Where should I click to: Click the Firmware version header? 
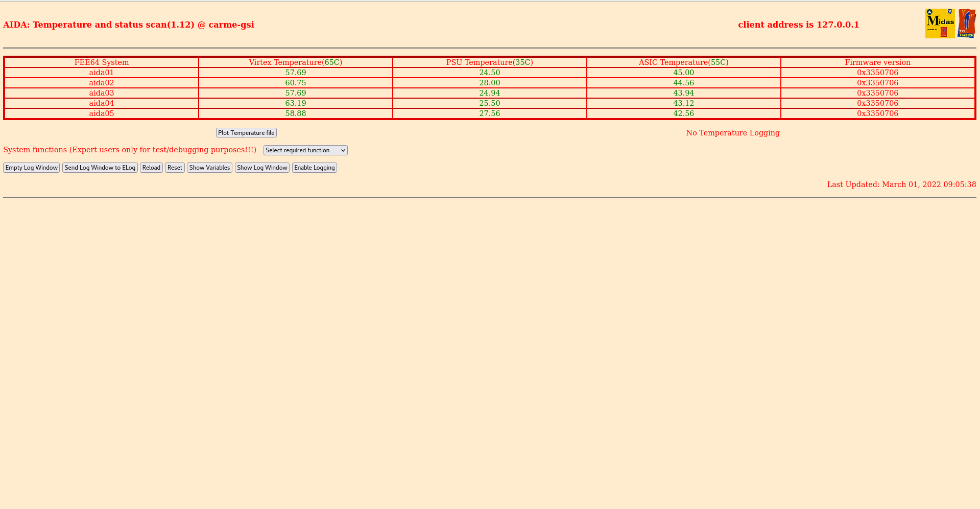pyautogui.click(x=877, y=62)
